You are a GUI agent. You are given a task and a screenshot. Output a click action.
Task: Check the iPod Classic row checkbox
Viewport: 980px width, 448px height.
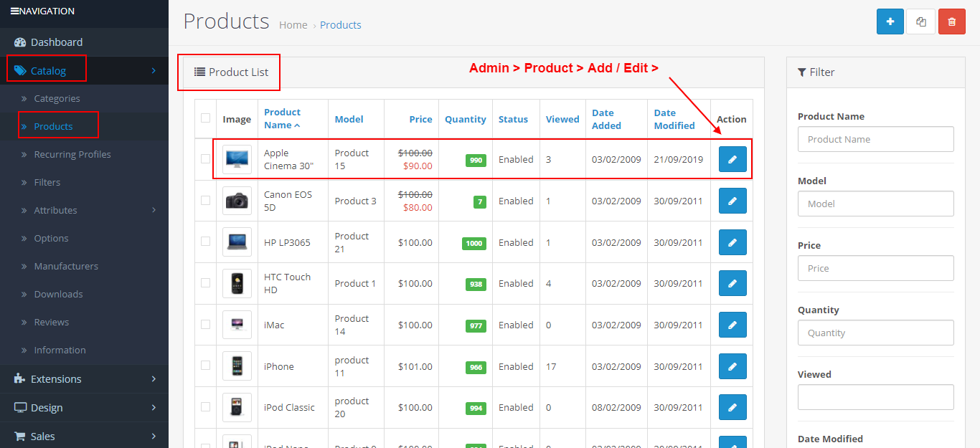[x=206, y=406]
